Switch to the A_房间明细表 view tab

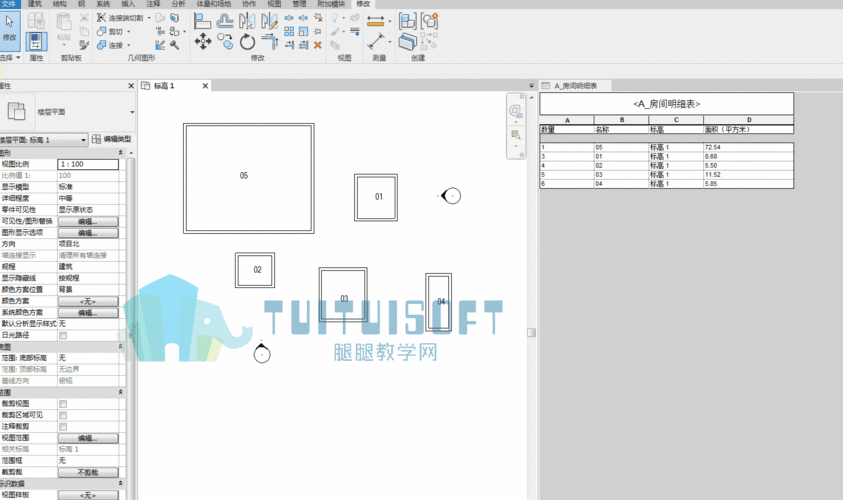[575, 85]
